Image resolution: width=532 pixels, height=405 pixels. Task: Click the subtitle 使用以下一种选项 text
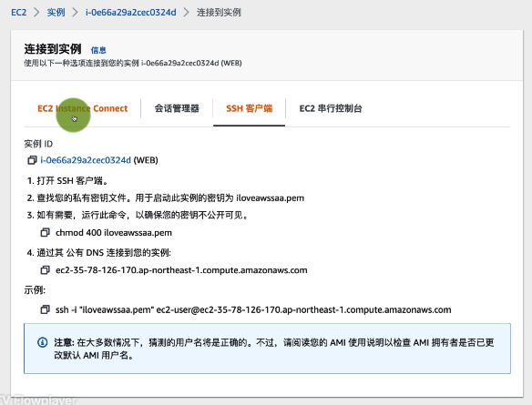[133, 63]
